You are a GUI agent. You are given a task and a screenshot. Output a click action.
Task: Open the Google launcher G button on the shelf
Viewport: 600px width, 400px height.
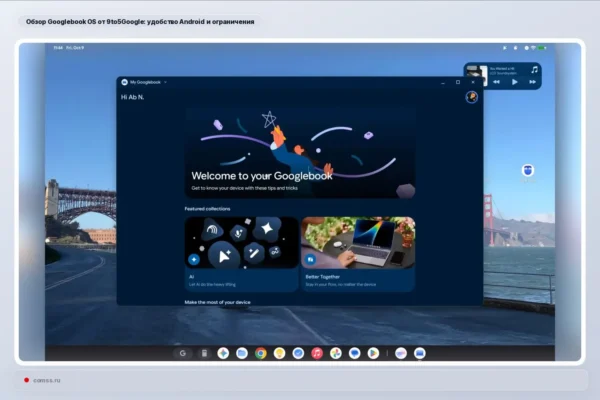(x=183, y=353)
